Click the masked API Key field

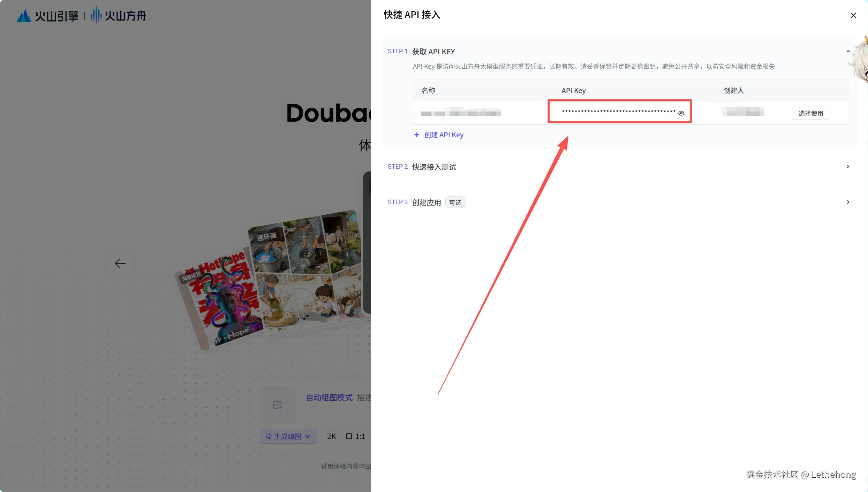(618, 112)
